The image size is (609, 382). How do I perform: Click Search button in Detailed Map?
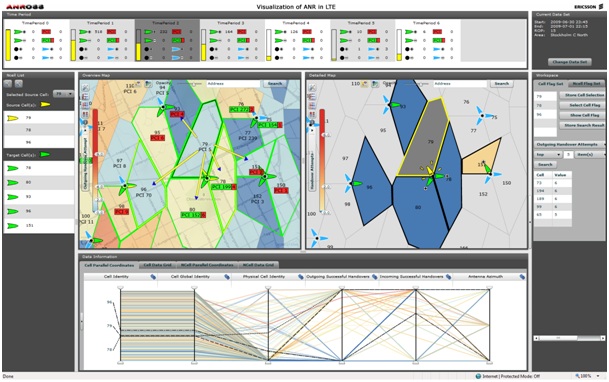(x=502, y=84)
